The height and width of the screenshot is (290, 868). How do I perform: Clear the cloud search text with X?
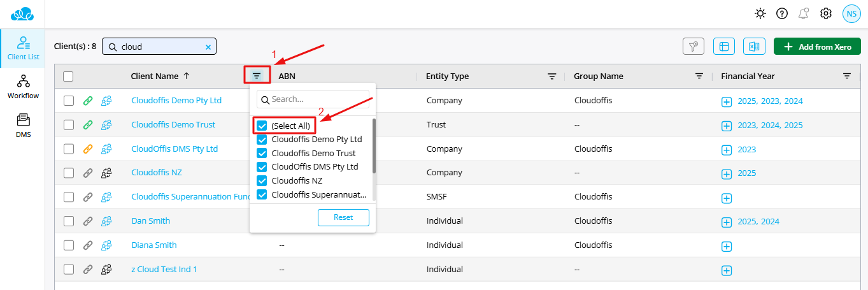point(208,47)
